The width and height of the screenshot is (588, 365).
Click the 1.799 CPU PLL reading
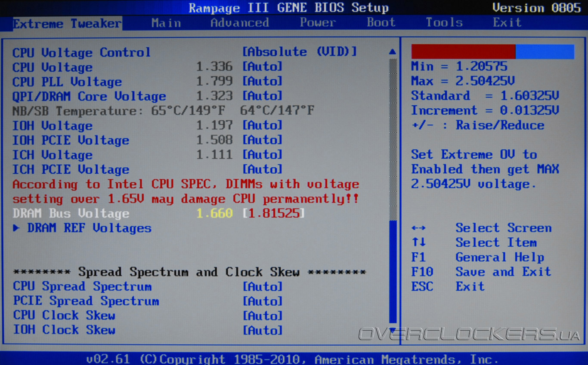click(x=214, y=81)
